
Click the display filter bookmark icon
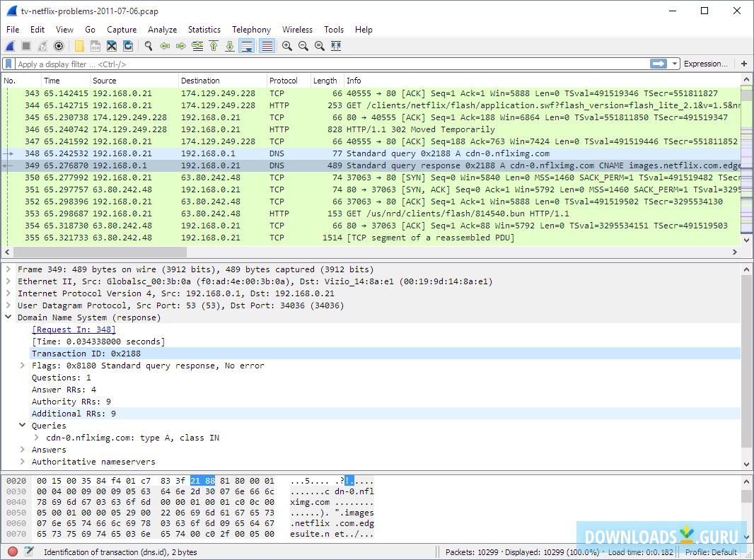10,64
